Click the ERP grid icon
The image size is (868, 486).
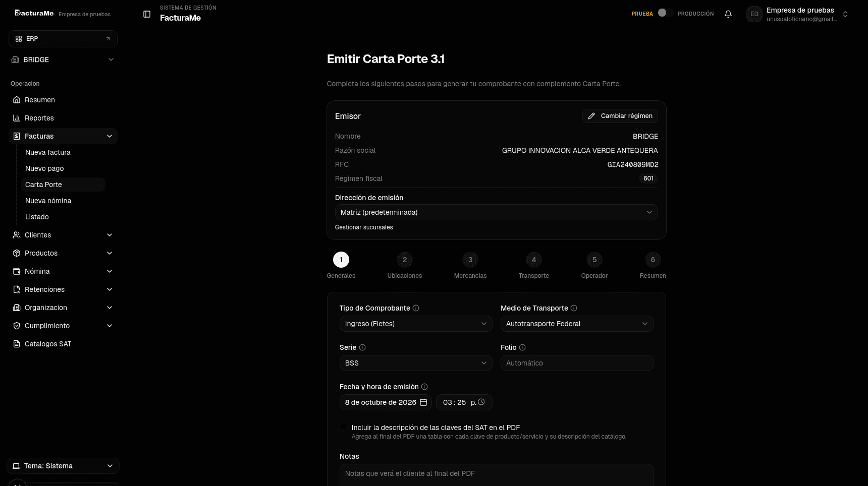(19, 39)
